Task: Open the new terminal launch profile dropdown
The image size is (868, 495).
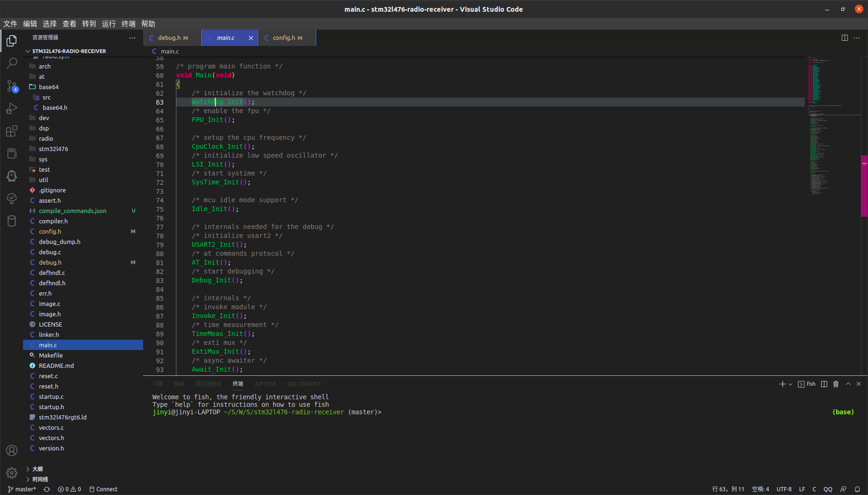Action: pos(791,384)
